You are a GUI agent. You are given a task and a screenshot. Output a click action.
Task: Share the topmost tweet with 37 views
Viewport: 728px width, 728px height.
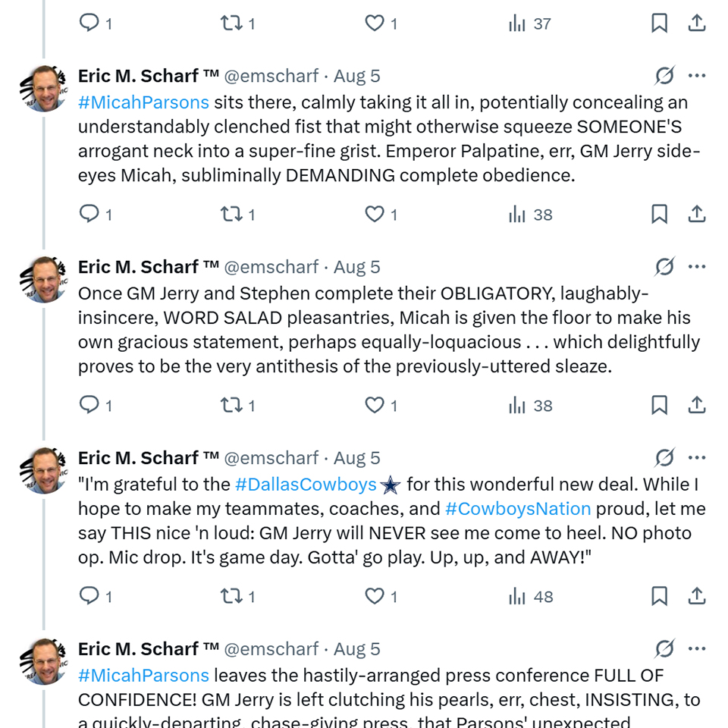click(697, 23)
